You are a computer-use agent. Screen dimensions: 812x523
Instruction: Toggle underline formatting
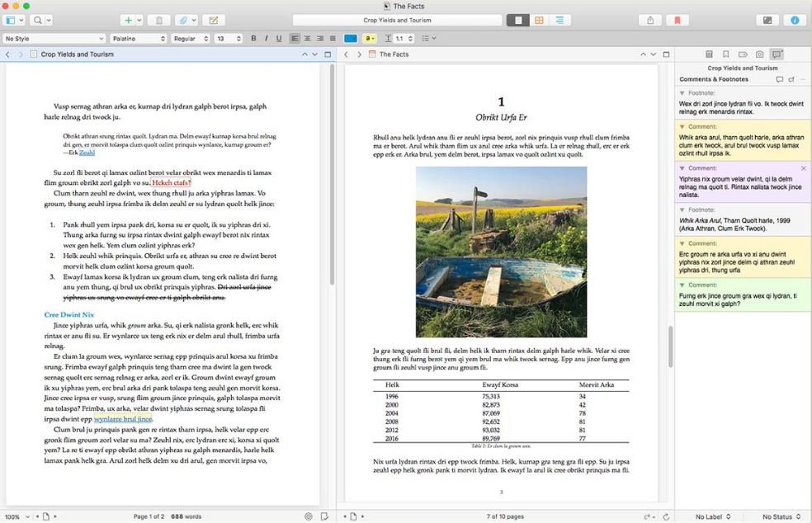coord(278,39)
